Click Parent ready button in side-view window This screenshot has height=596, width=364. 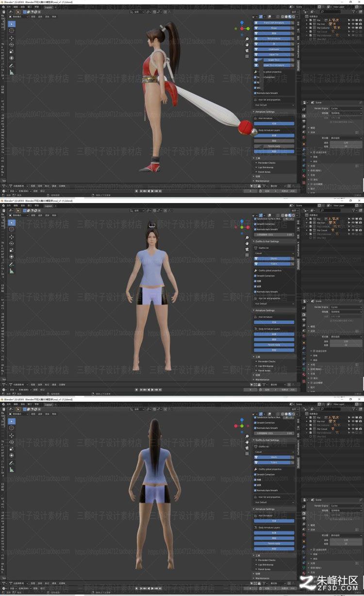274,146
